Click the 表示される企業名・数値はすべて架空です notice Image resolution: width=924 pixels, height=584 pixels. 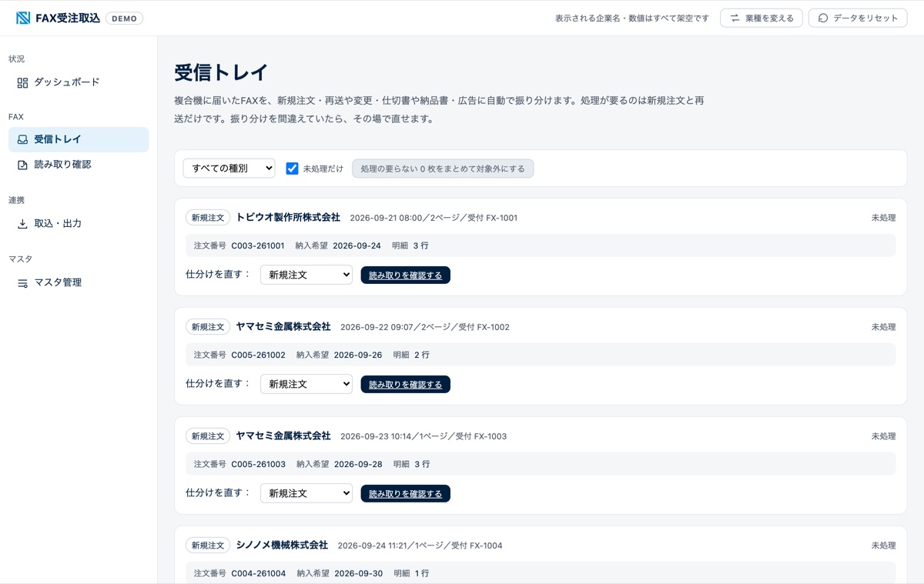coord(631,18)
